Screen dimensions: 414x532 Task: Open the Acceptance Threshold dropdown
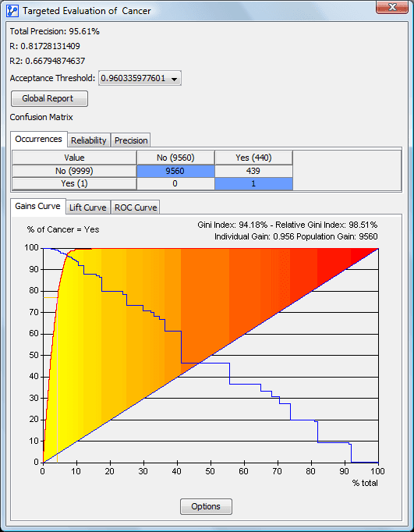tap(140, 78)
